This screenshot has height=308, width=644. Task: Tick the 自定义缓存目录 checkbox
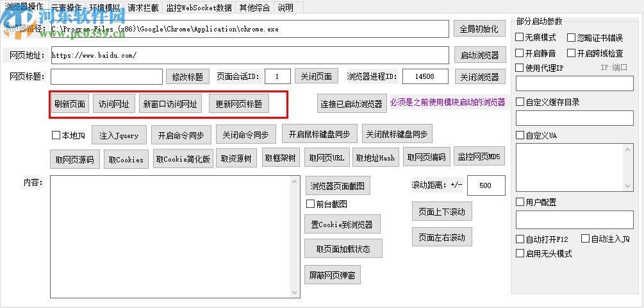point(520,102)
